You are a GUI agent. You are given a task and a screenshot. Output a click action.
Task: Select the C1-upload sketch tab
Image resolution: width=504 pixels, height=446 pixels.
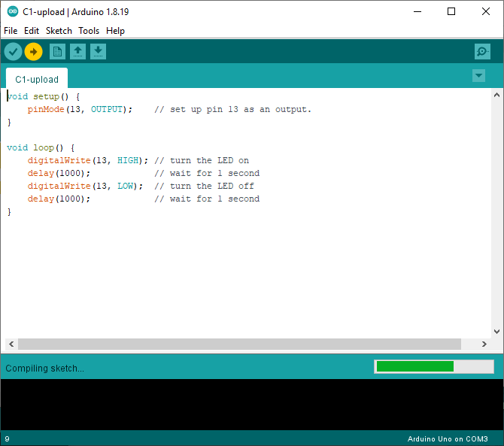tap(37, 79)
